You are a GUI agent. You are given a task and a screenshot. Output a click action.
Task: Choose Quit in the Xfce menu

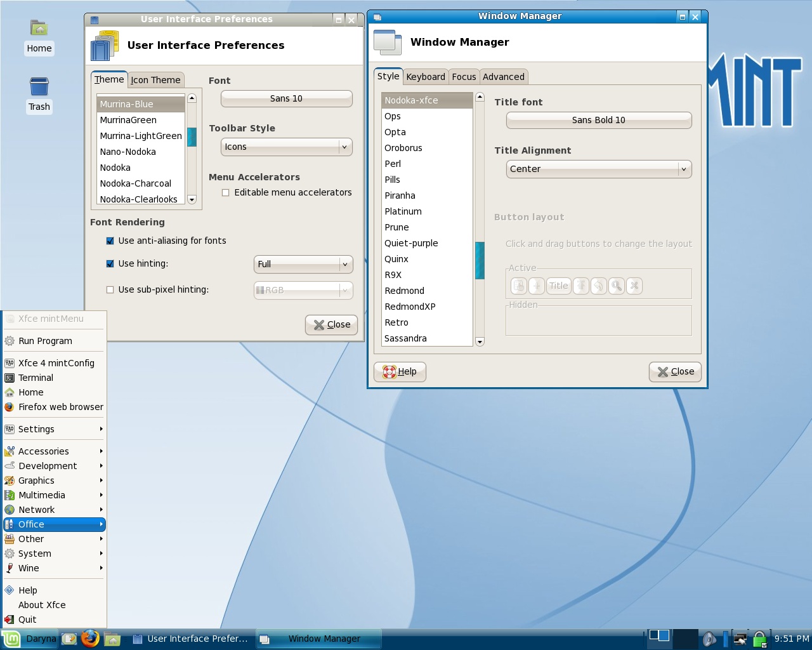[54, 620]
